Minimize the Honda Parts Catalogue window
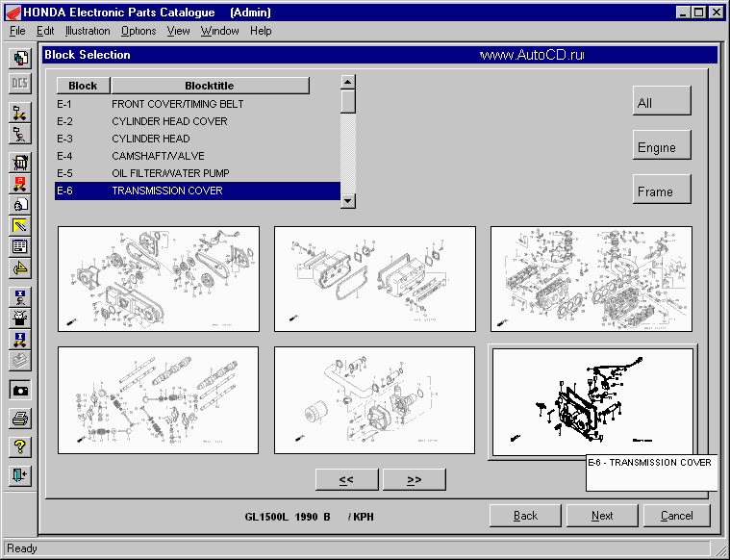730x560 pixels. [683, 13]
